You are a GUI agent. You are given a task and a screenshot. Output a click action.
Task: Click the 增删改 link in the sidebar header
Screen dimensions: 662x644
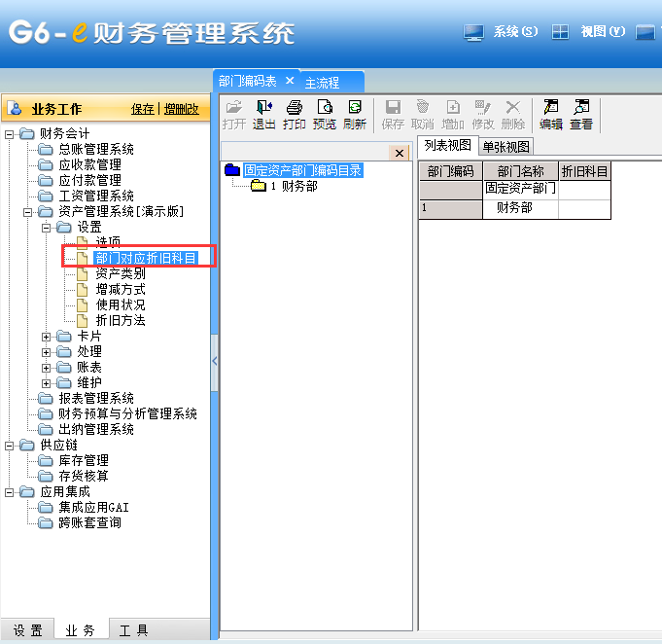pyautogui.click(x=181, y=109)
